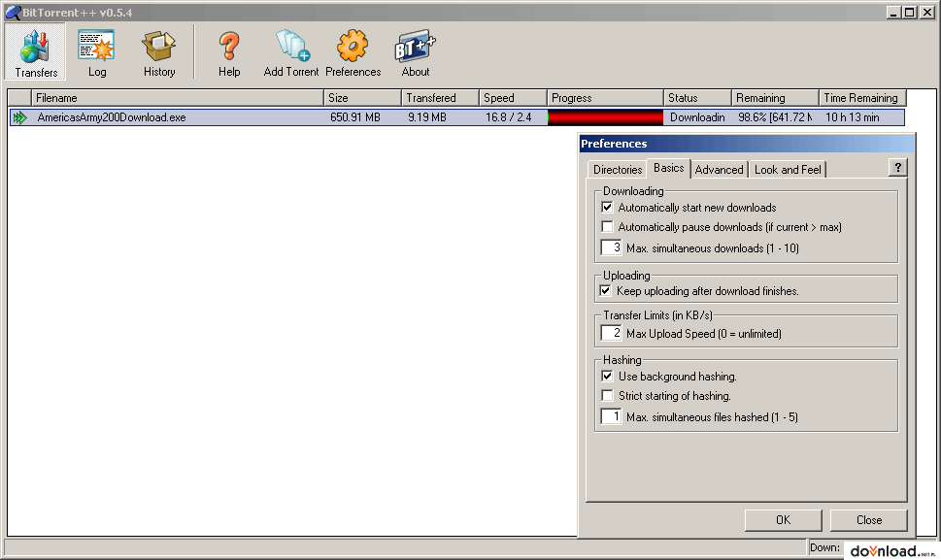
Task: Click the Time Remaining column header
Action: point(862,98)
